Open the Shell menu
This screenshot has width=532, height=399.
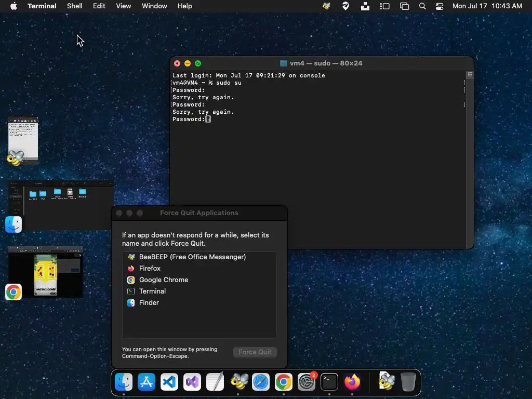click(x=75, y=6)
